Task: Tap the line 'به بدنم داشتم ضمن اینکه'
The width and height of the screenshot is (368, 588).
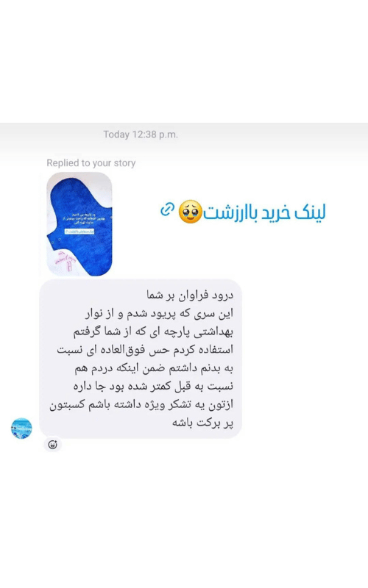Action: [x=154, y=368]
